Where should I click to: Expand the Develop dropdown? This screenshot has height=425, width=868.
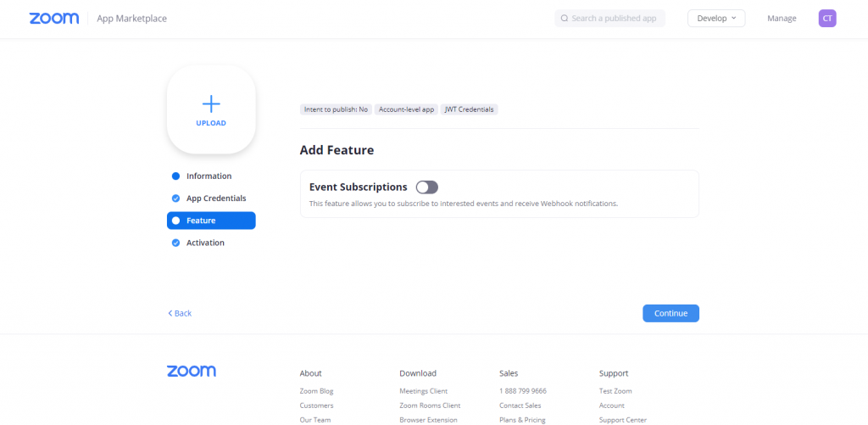715,18
